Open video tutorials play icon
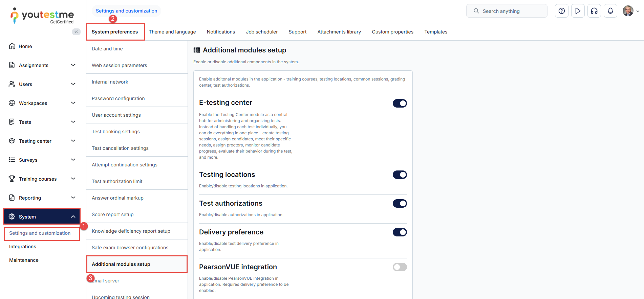 578,11
